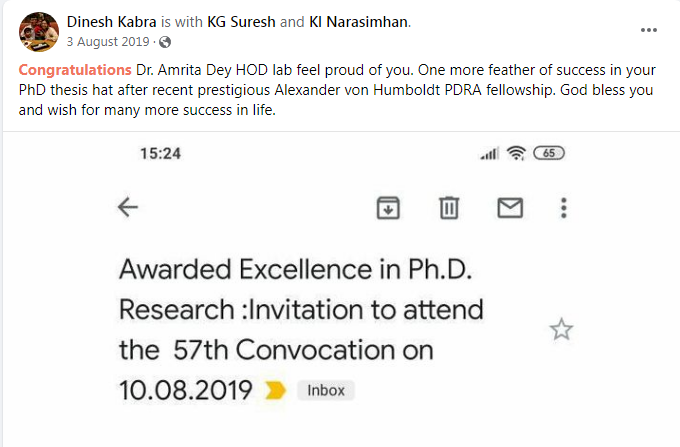This screenshot has width=680, height=447.
Task: Tap the trash delete icon
Action: 449,207
